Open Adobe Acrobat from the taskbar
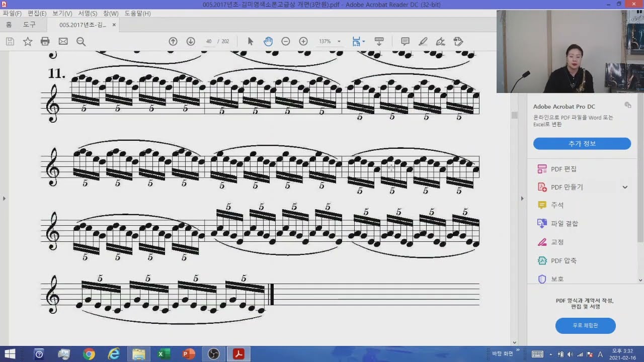Screen dimensions: 644x362 238,354
